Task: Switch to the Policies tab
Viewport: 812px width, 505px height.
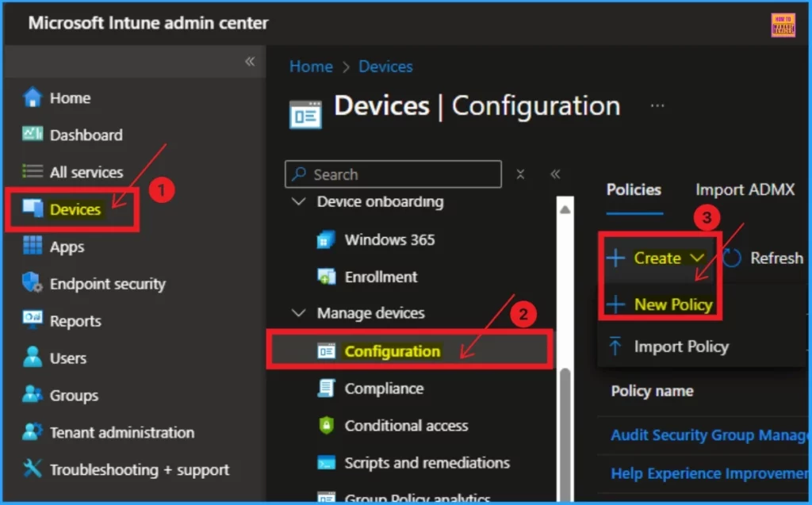Action: (634, 189)
